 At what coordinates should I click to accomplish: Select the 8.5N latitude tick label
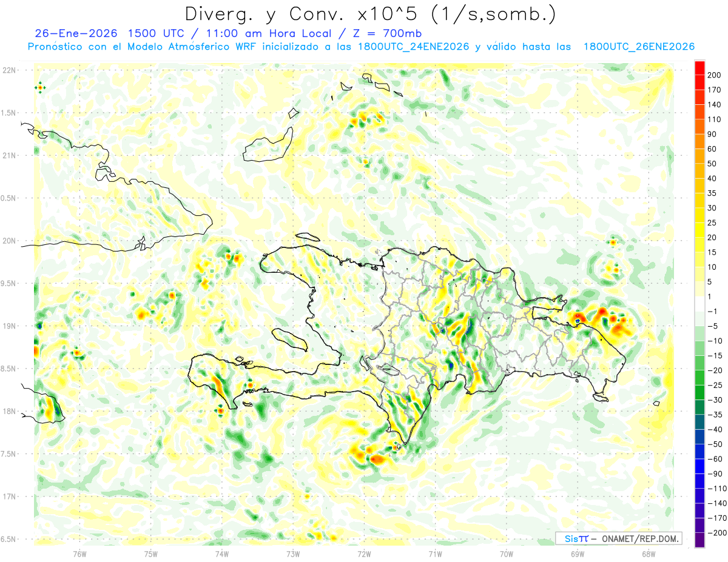9,369
